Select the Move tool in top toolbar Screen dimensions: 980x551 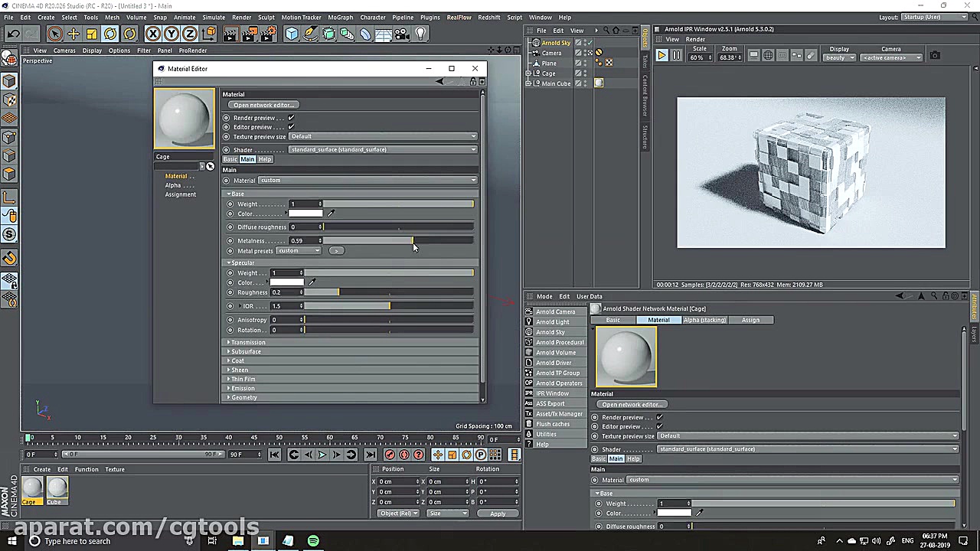[73, 34]
